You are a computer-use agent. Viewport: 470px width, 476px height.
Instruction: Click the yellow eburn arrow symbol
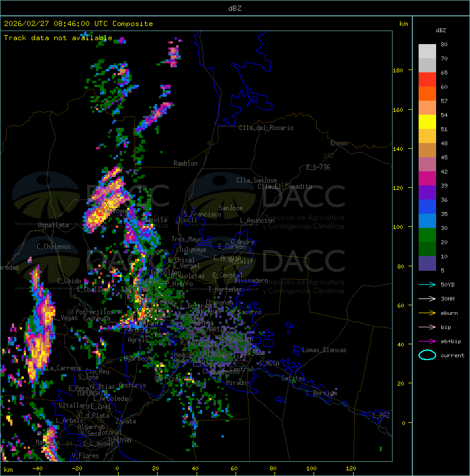427,313
